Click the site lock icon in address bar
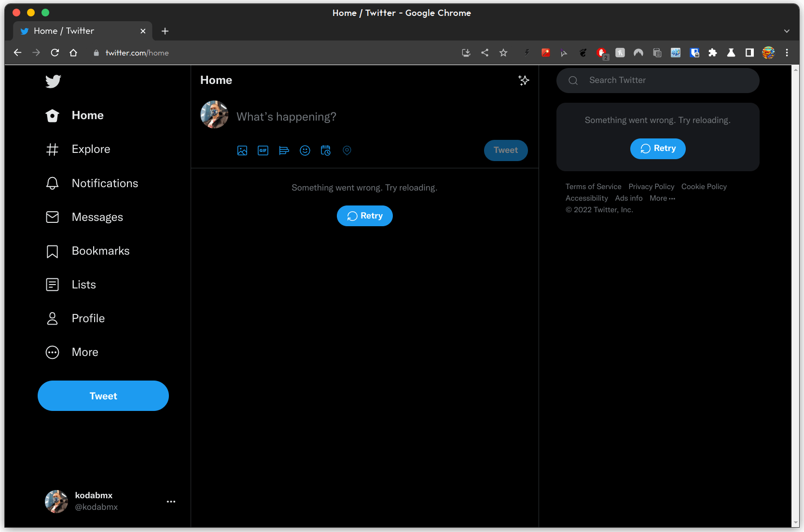Screen dimensions: 804x532 pos(96,53)
